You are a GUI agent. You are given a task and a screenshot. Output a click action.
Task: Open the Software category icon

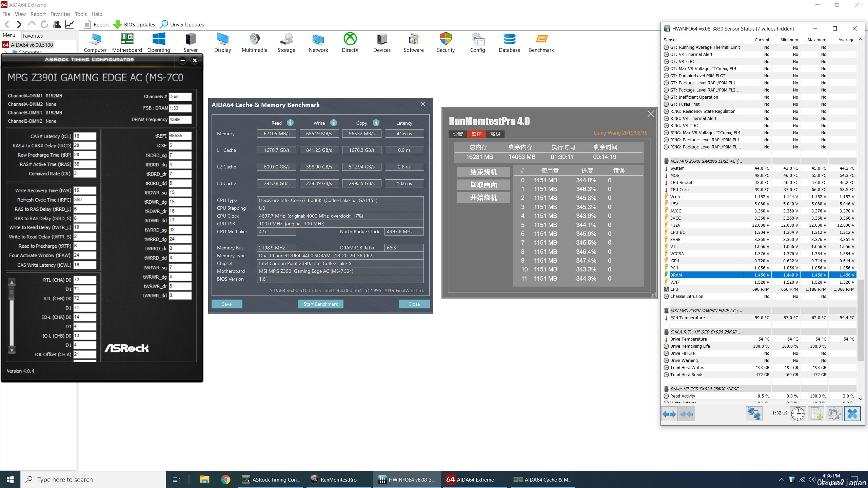coord(414,42)
